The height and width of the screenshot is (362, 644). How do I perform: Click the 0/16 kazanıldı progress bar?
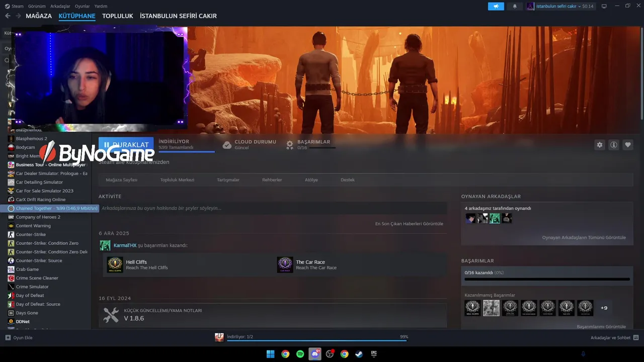[x=547, y=279]
